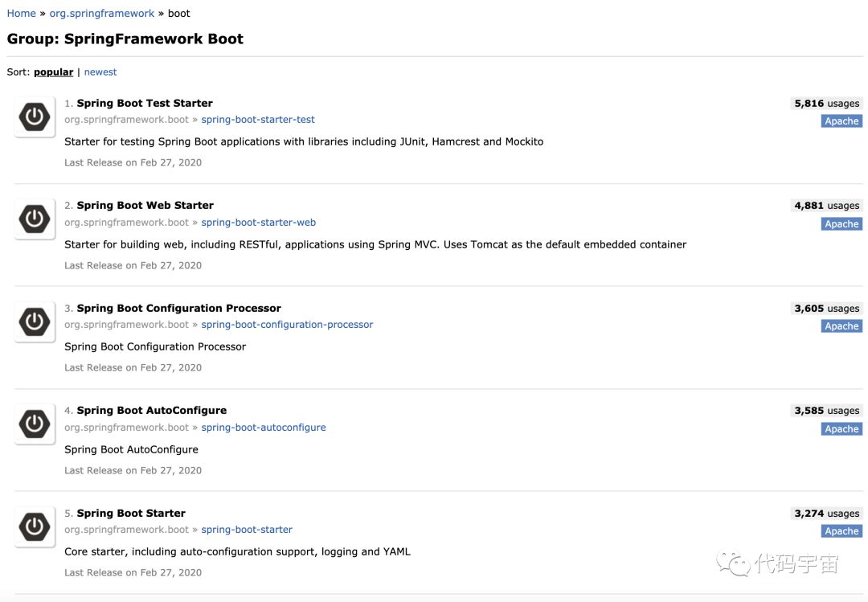The width and height of the screenshot is (868, 602).
Task: Click the Spring Boot Test Starter title
Action: [x=145, y=104]
